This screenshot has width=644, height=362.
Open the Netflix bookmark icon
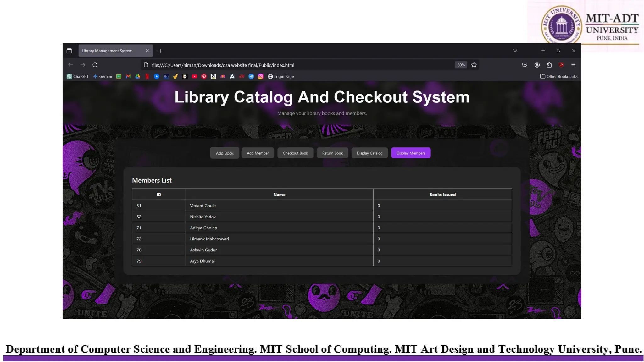point(147,76)
